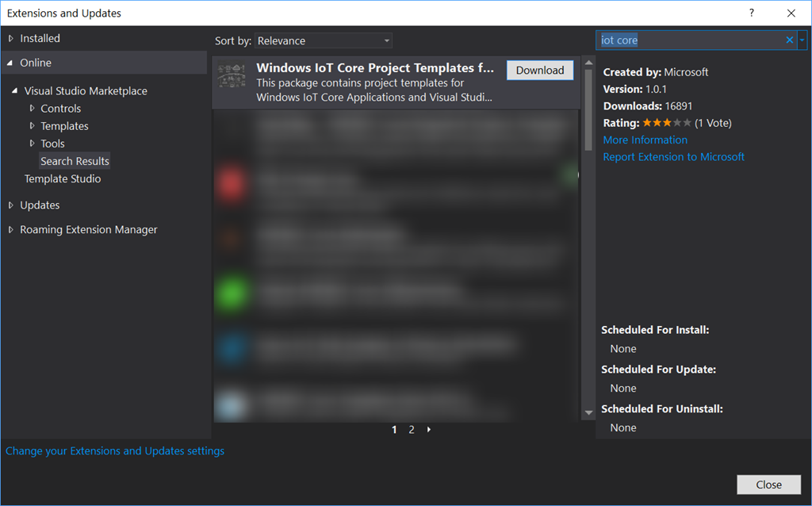Screen dimensions: 812x506
Task: Select Windows IoT Core Project Templates title
Action: [375, 68]
